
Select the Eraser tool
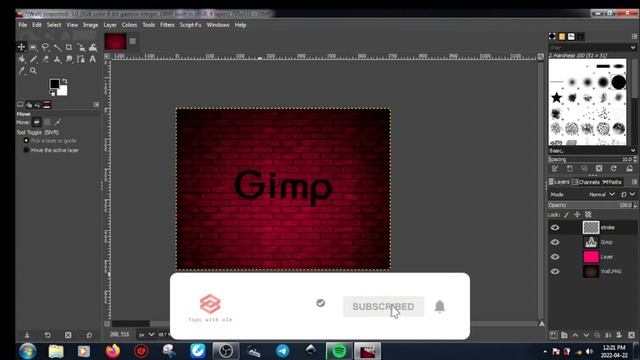[x=45, y=59]
